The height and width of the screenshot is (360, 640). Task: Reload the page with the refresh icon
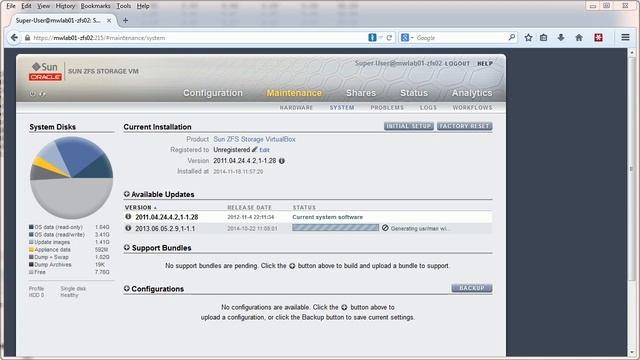coord(389,38)
